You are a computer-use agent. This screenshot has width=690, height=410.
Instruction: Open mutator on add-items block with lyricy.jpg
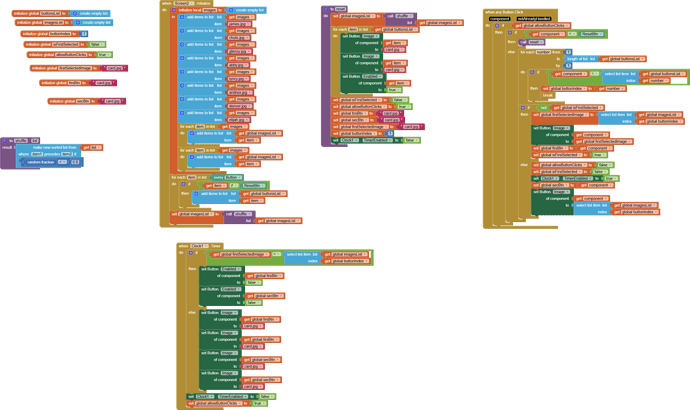[182, 72]
